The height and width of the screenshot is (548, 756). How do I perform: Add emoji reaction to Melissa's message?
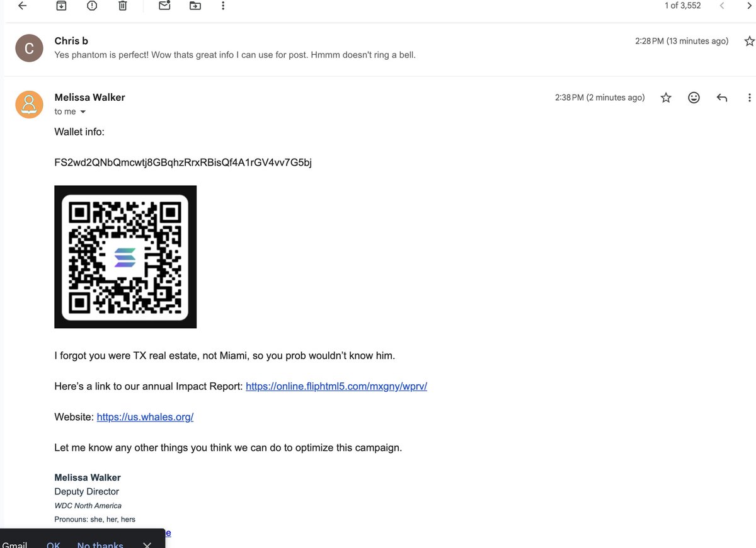(x=694, y=98)
